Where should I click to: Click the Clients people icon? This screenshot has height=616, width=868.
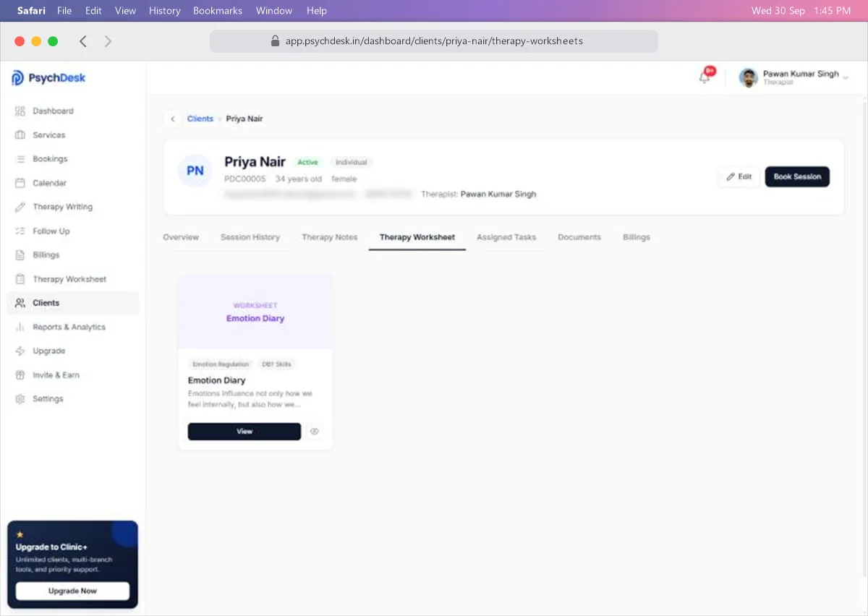(20, 303)
